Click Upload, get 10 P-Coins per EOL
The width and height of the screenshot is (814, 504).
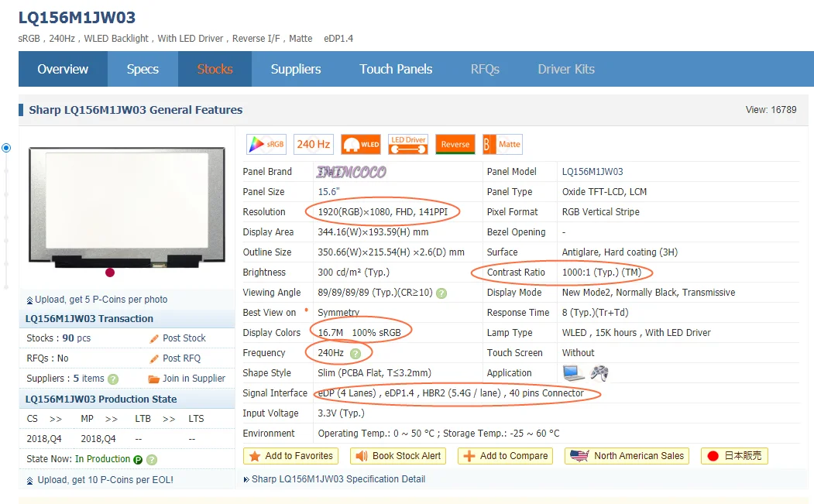[x=105, y=480]
